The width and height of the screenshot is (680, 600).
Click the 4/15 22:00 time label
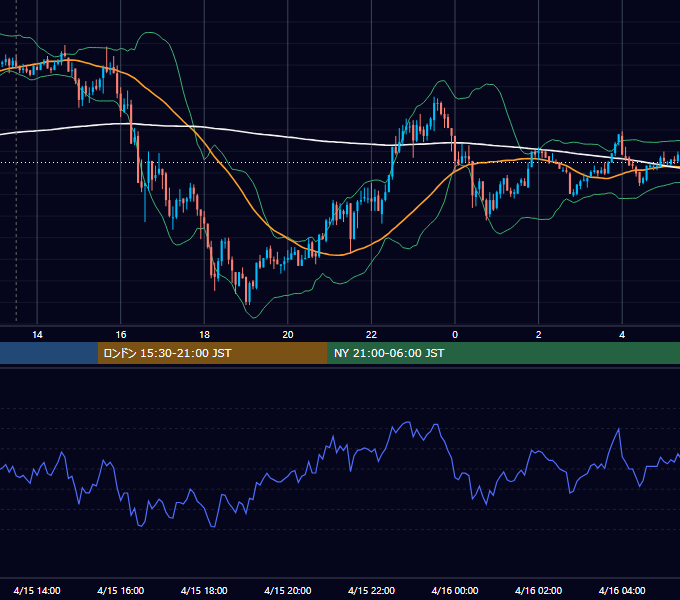click(371, 590)
